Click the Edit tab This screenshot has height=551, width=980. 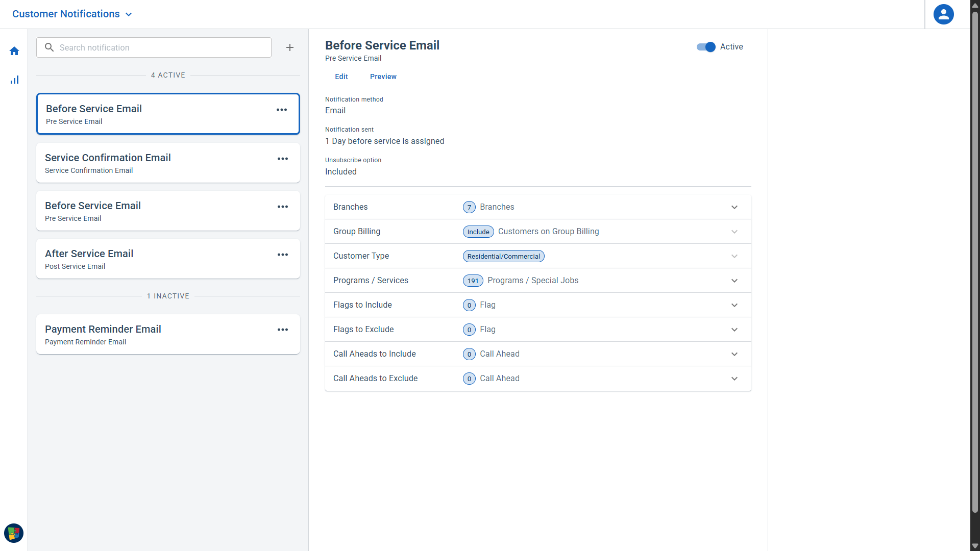coord(341,77)
